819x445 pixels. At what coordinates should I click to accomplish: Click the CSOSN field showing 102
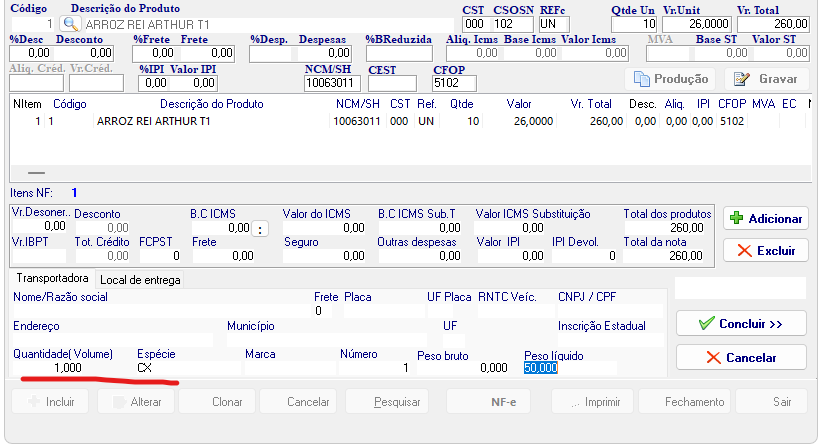coord(512,24)
